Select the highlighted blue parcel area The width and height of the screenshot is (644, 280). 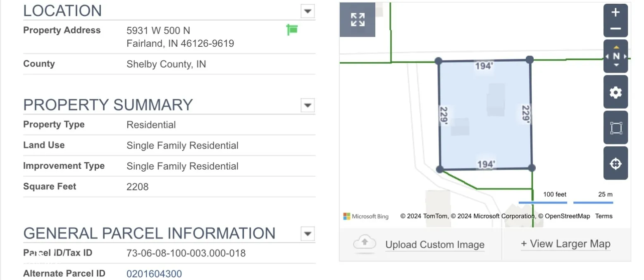[x=484, y=136]
